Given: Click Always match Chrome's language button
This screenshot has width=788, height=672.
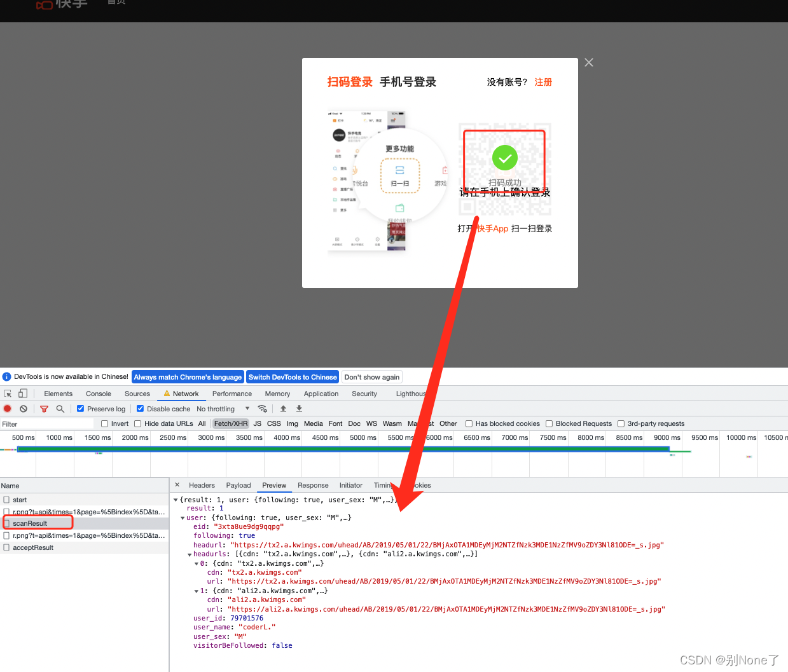Looking at the screenshot, I should (x=188, y=377).
